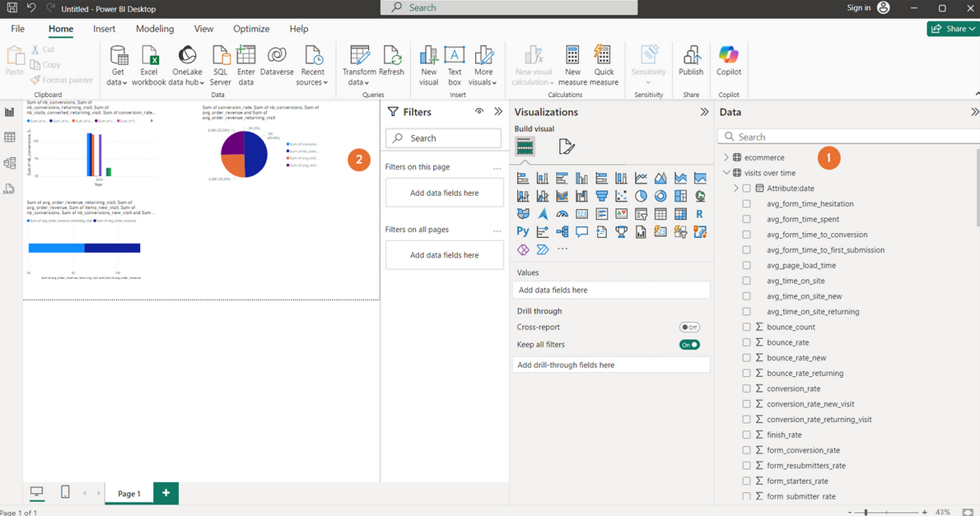Create a New measure

click(572, 56)
